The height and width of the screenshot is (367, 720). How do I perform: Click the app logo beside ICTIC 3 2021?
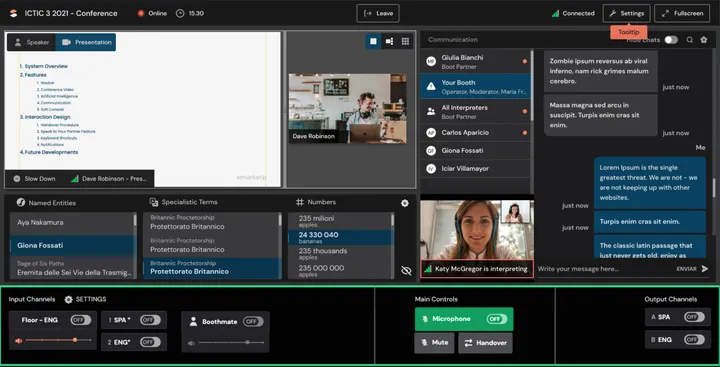click(13, 13)
